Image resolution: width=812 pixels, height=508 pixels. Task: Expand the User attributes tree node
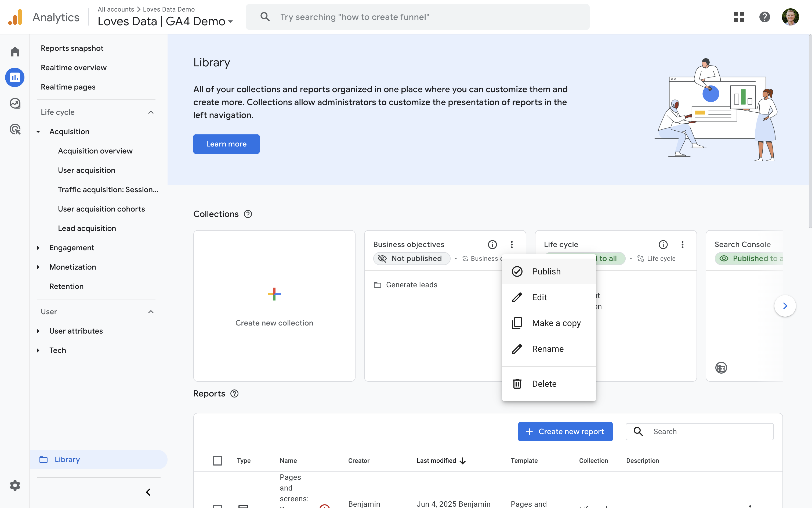(38, 331)
